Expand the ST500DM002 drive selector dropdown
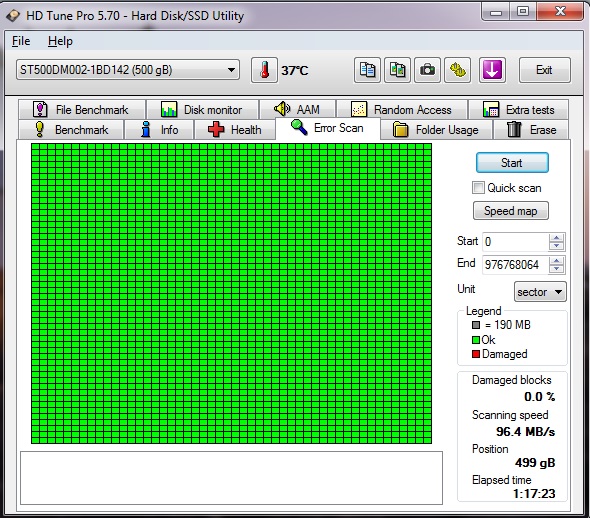The image size is (590, 518). coord(128,70)
